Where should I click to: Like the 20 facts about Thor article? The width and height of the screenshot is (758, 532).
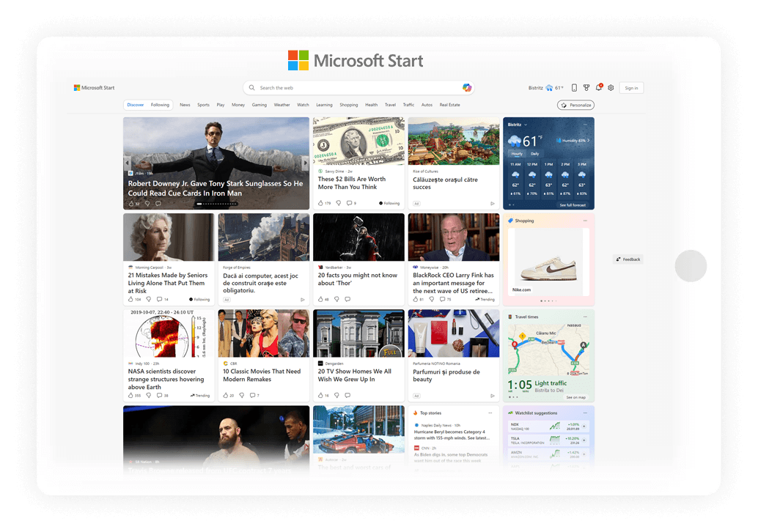point(320,299)
